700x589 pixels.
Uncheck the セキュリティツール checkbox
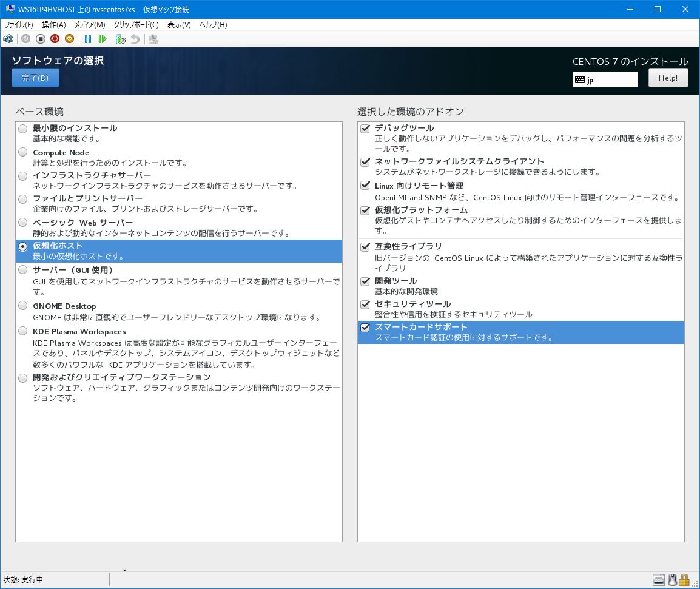[x=365, y=304]
